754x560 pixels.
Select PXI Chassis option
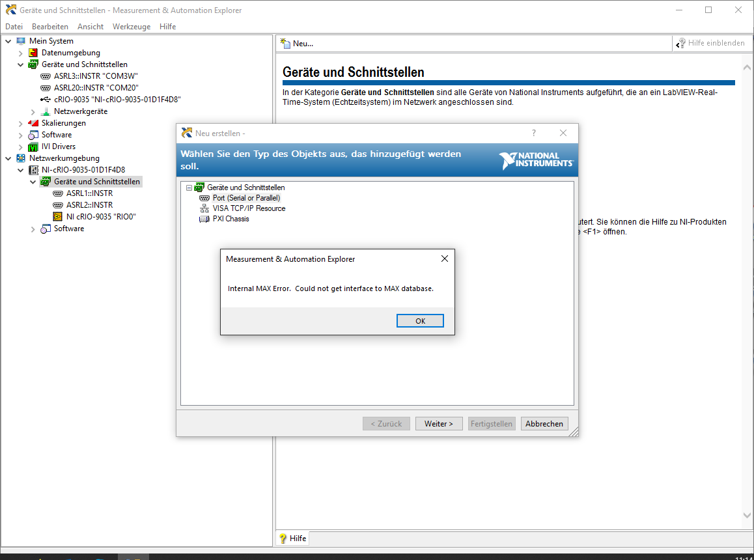pos(230,219)
